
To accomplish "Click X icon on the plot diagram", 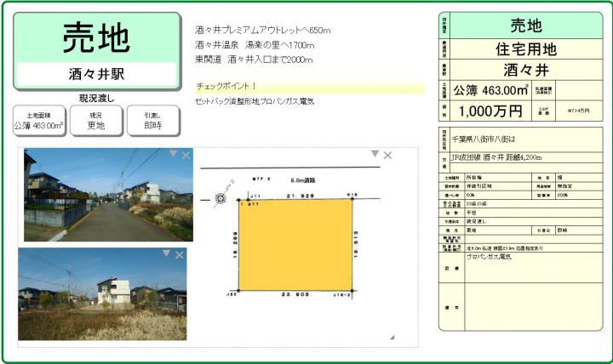I will coord(387,155).
